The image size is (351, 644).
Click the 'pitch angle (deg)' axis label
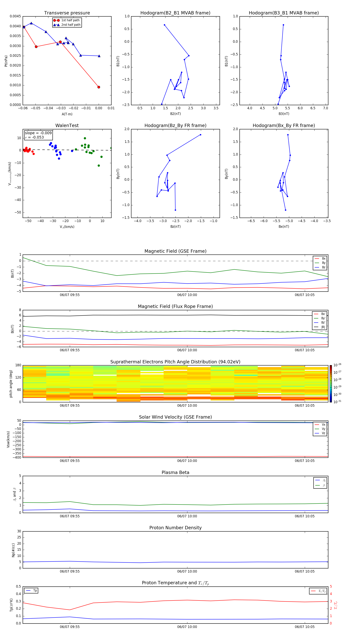11,384
